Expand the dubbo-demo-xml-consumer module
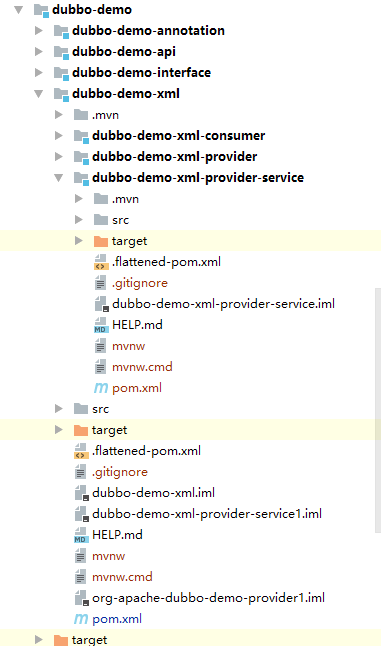 59,136
